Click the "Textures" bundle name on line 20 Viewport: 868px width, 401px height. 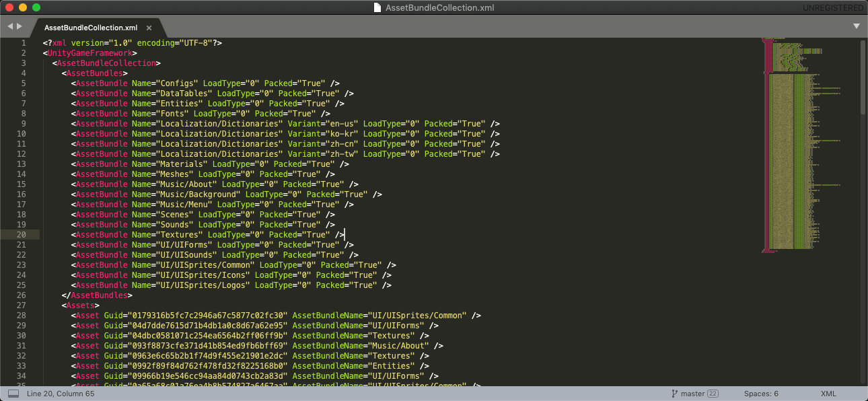(179, 235)
